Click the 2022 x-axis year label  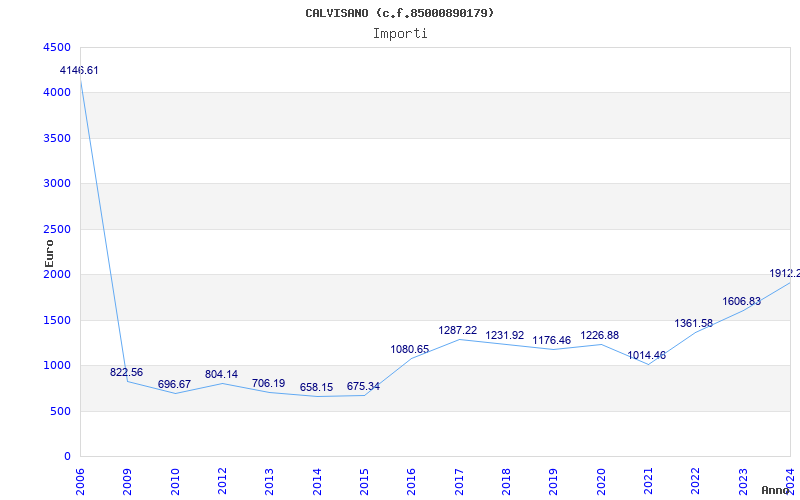tap(695, 481)
